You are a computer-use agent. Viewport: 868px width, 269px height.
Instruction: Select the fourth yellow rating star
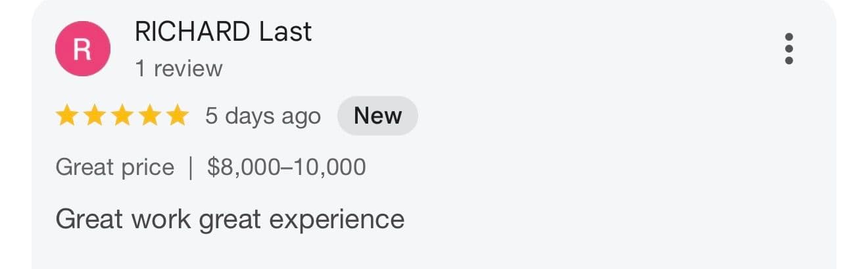click(149, 116)
